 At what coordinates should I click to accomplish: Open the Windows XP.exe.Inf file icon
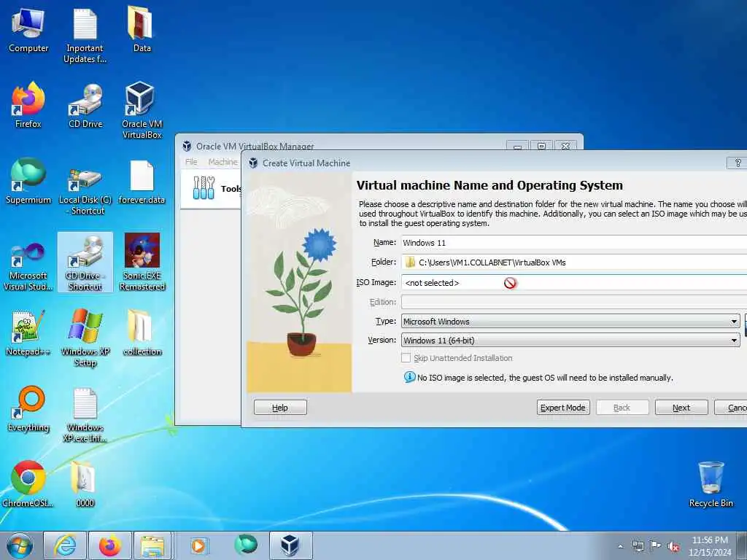click(x=85, y=415)
